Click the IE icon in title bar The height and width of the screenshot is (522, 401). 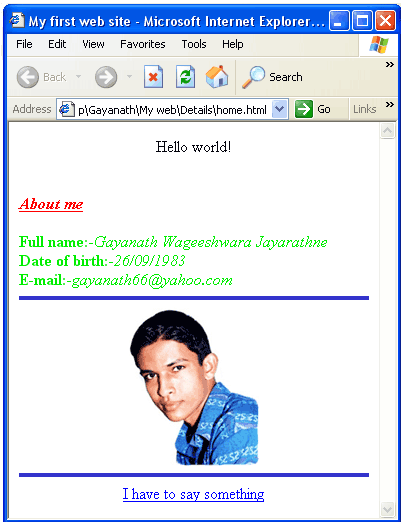17,21
